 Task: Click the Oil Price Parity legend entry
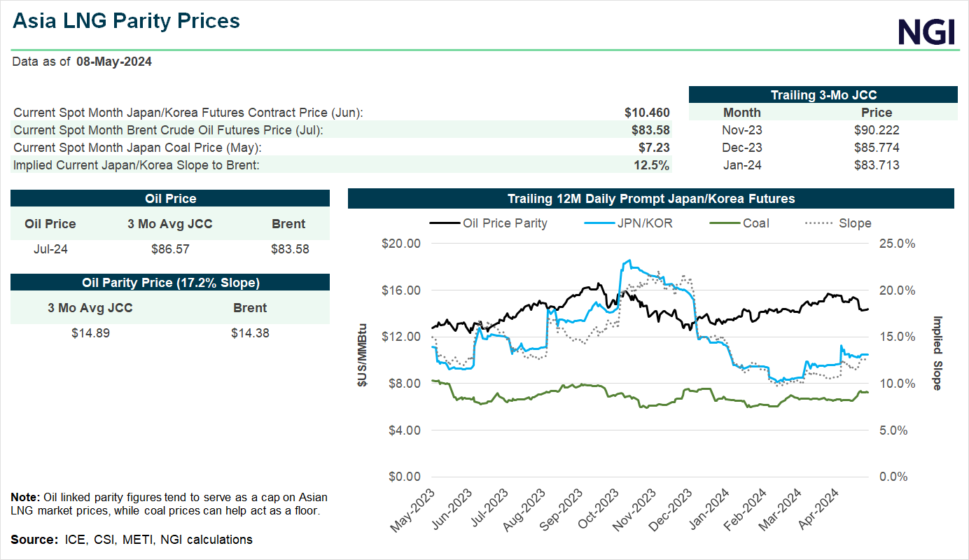(x=488, y=223)
